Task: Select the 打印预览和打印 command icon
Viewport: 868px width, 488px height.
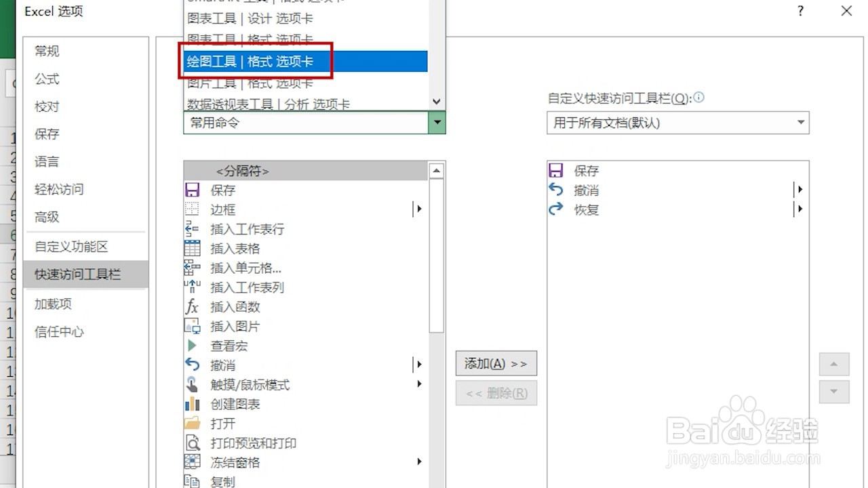Action: pos(192,443)
